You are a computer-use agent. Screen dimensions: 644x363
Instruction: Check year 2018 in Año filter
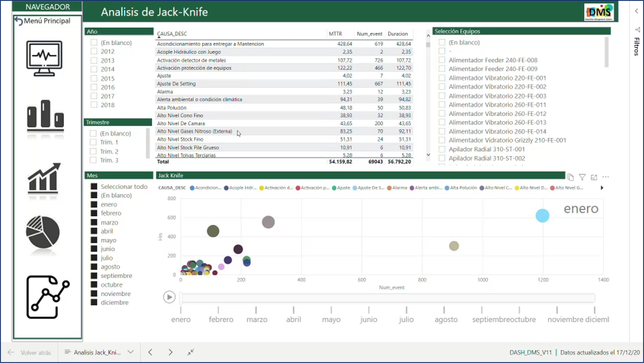[x=94, y=105]
